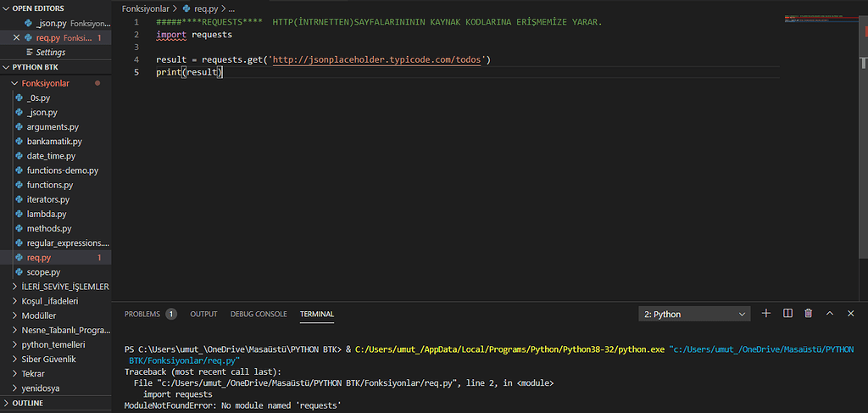
Task: Open the OUTPUT panel tab
Action: click(x=203, y=314)
